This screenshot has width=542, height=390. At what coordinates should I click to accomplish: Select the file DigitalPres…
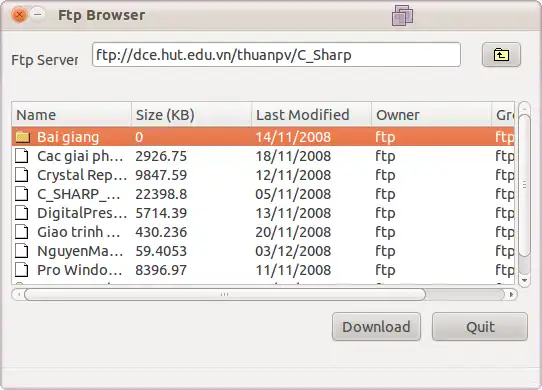coord(263,213)
